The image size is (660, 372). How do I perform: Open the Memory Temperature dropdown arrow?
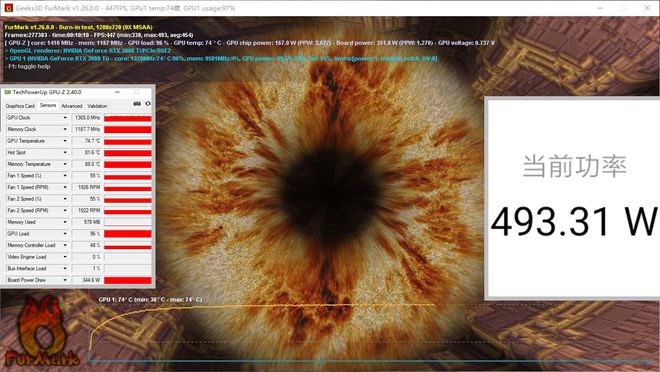(65, 164)
